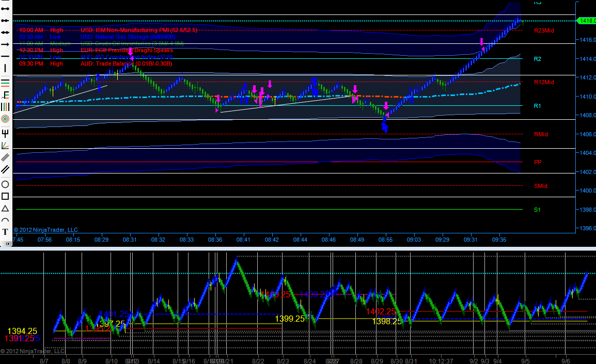Click the 10:00 AM news time entry
Image resolution: width=596 pixels, height=364 pixels.
pos(31,30)
